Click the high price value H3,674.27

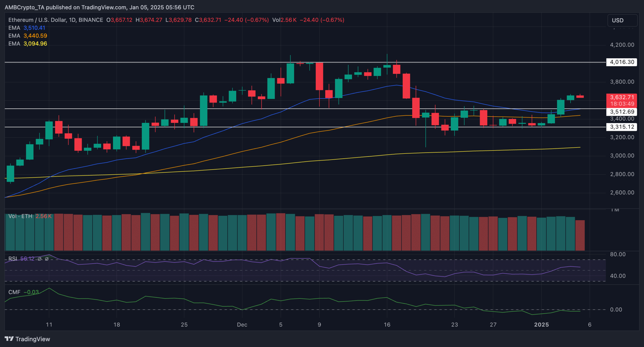(x=149, y=20)
